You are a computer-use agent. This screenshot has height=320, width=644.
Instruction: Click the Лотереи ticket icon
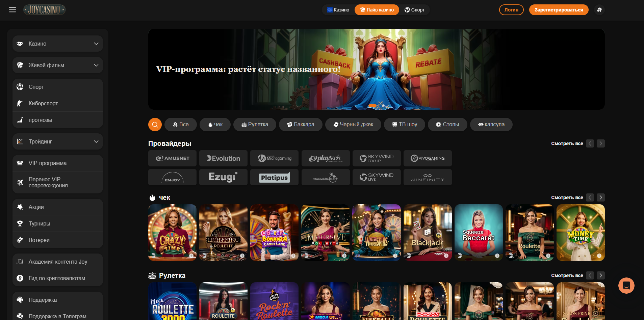pyautogui.click(x=20, y=240)
